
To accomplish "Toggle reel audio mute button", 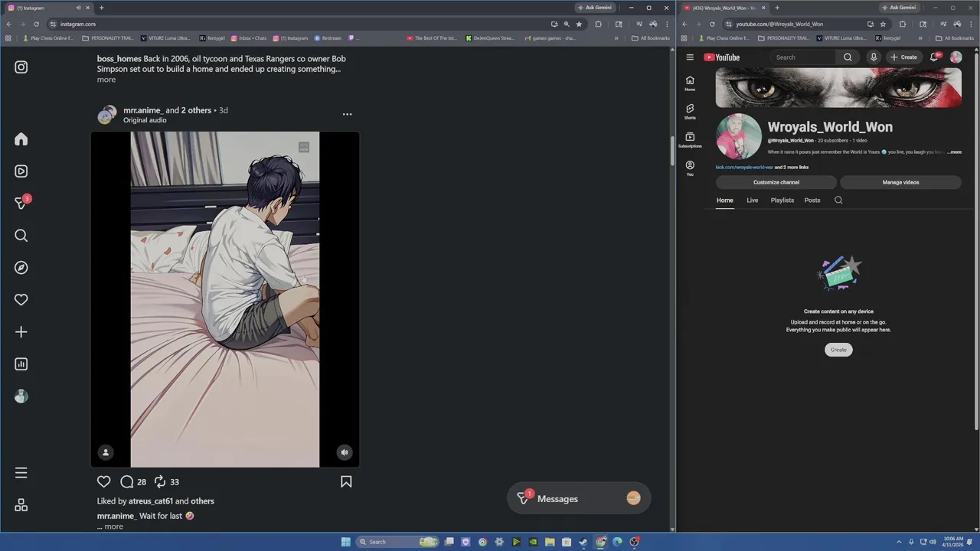I will [345, 452].
